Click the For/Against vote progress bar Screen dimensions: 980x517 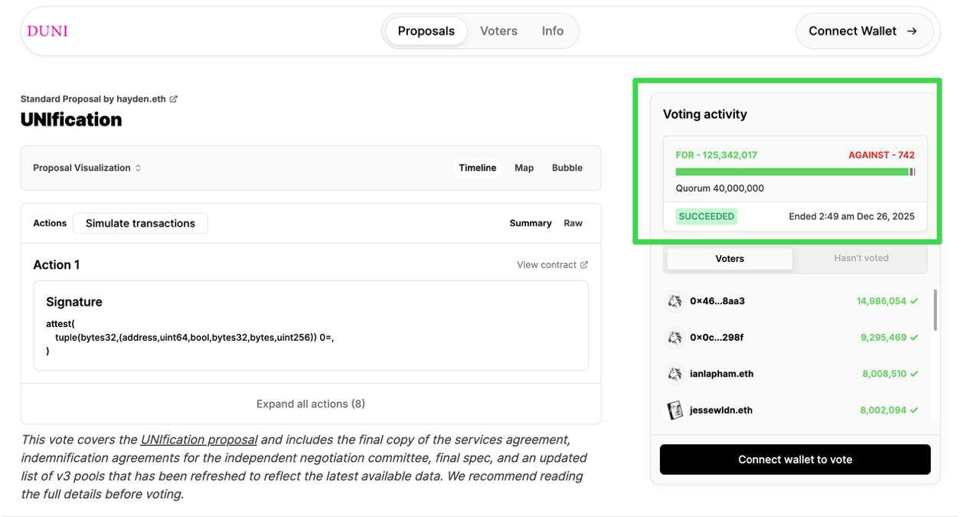point(794,172)
